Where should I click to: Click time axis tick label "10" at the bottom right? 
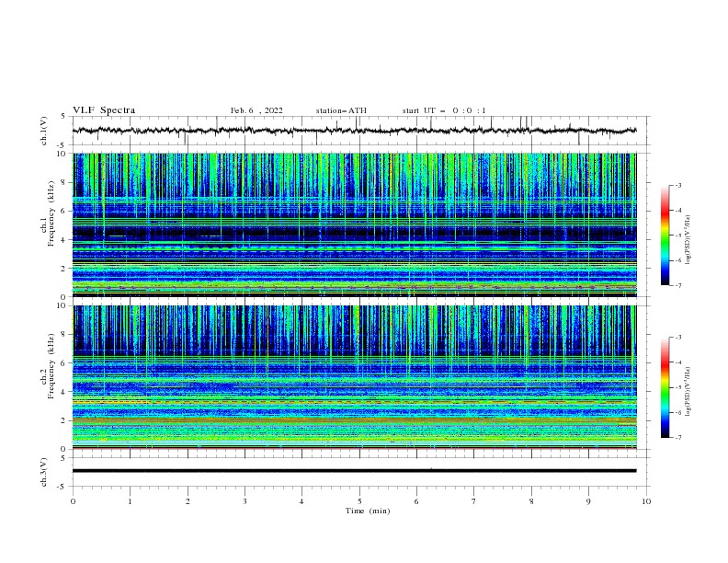(x=646, y=501)
